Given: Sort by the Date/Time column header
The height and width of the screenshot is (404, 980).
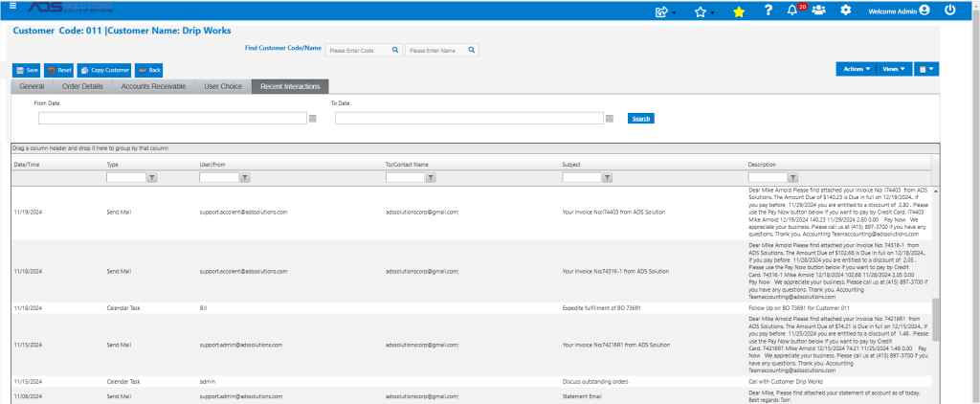Looking at the screenshot, I should (26, 165).
